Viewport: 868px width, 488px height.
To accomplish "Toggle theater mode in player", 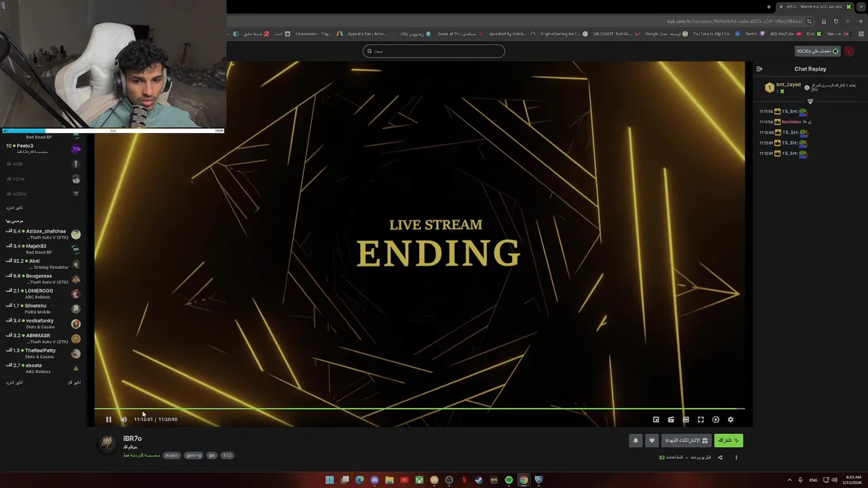I will [x=686, y=420].
